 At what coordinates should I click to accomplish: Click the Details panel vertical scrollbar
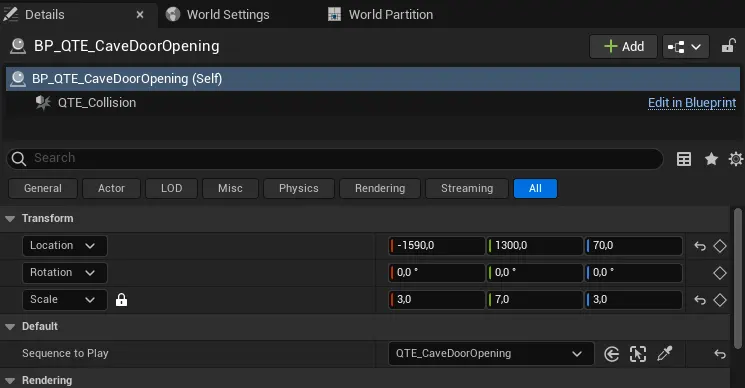[738, 278]
